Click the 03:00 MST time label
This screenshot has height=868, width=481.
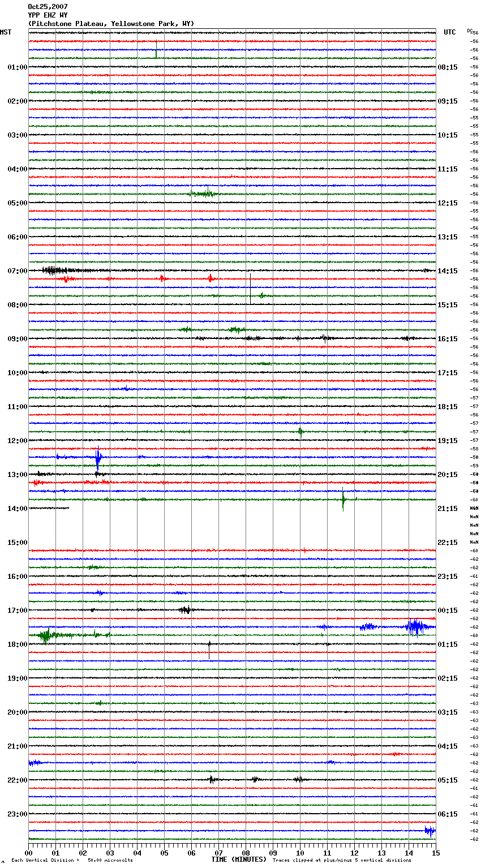[18, 135]
